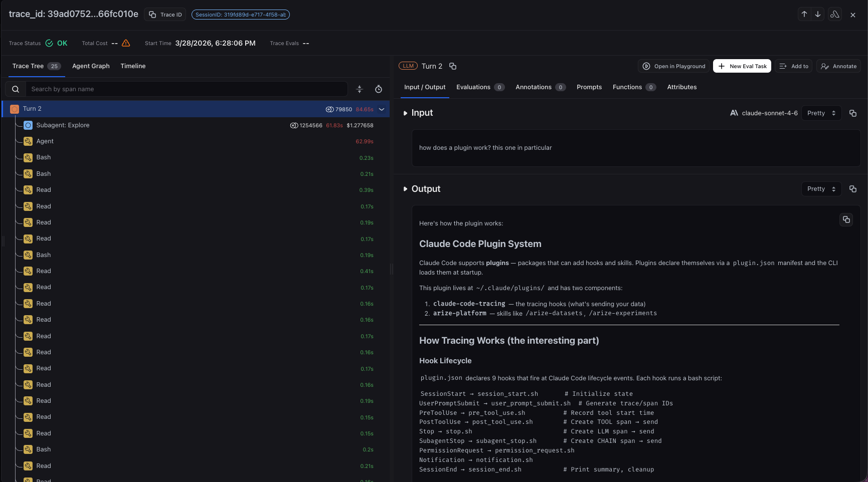
Task: Click the 'Claude Code Plugin System' heading
Action: click(480, 244)
